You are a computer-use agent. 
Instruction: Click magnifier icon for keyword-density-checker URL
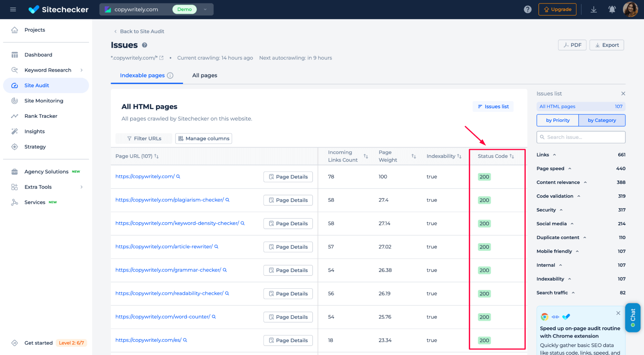(x=243, y=223)
